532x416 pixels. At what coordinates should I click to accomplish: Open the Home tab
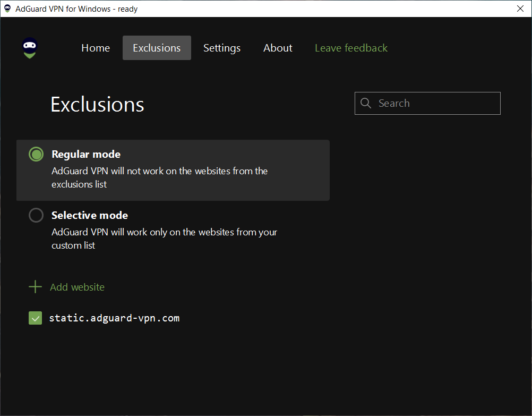pos(96,48)
